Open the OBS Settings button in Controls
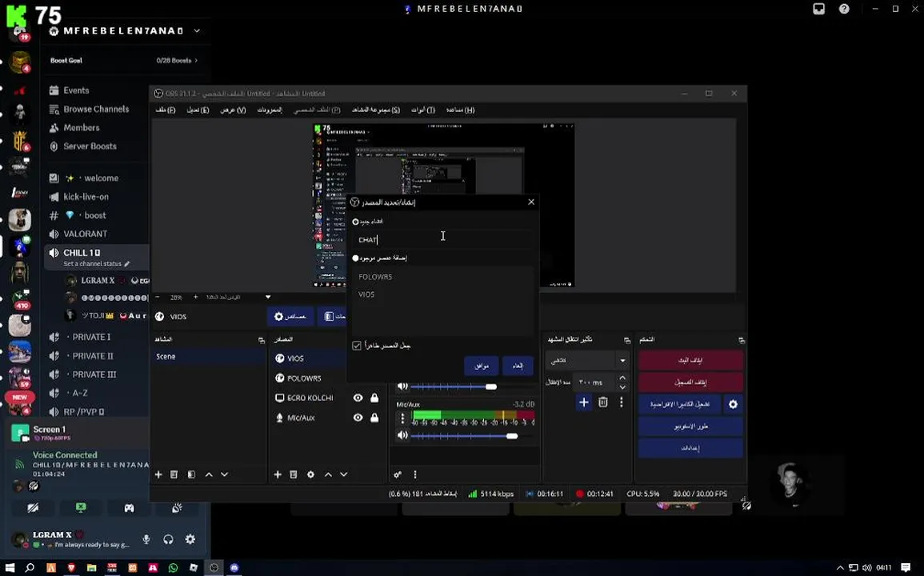Screen dimensions: 924x576 click(690, 448)
